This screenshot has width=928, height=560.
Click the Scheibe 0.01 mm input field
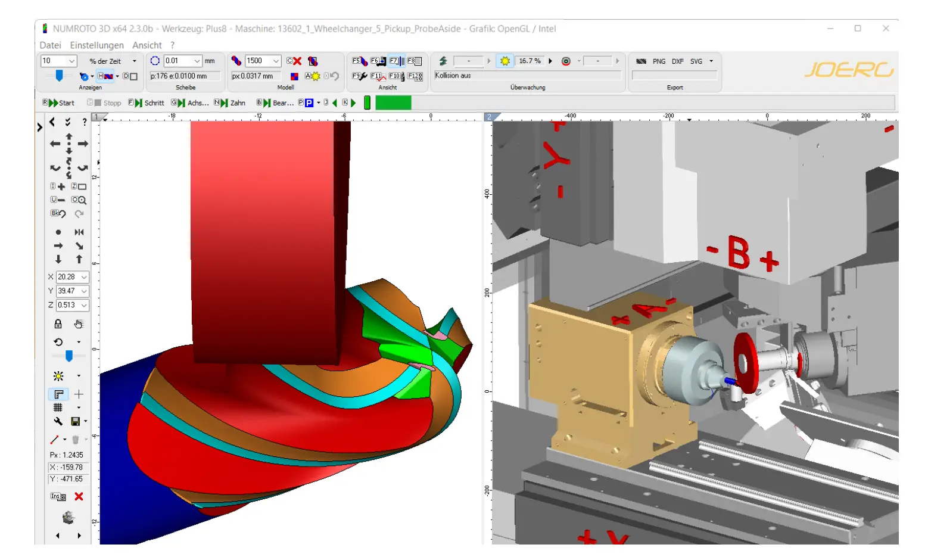coord(177,61)
